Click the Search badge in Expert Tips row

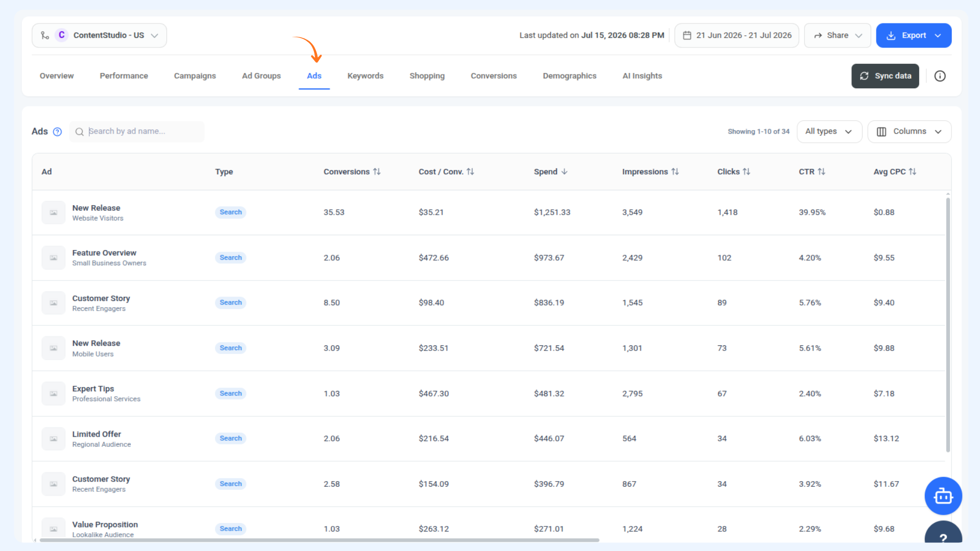231,393
